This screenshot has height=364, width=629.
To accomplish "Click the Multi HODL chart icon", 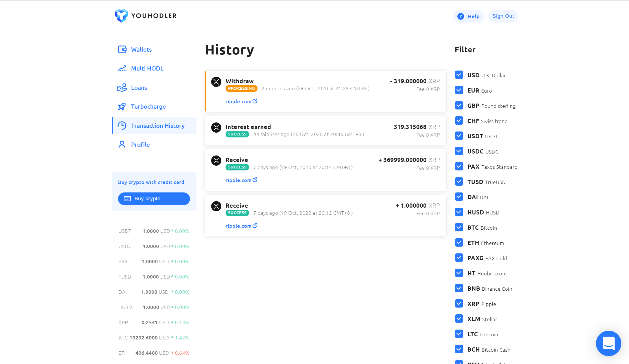I will [122, 68].
